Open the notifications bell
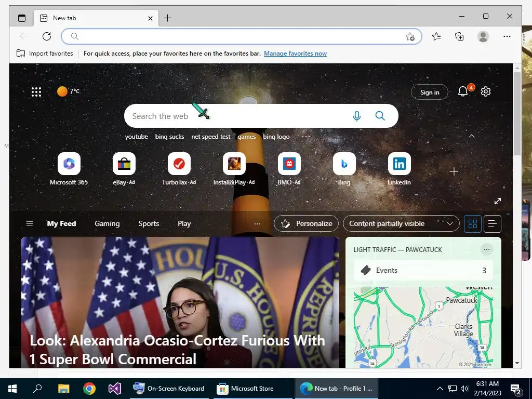 [x=463, y=91]
